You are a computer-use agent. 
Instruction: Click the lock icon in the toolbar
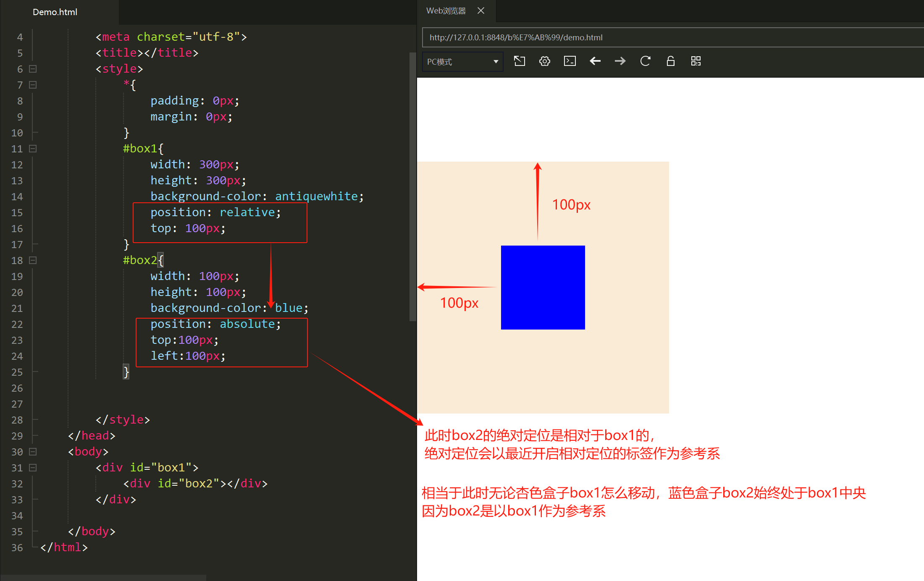click(671, 61)
